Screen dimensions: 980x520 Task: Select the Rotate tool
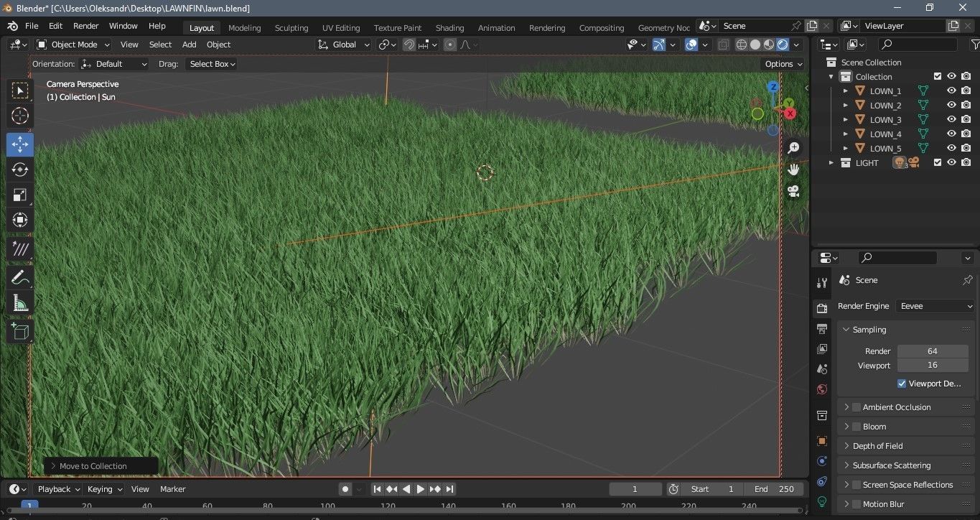point(20,170)
